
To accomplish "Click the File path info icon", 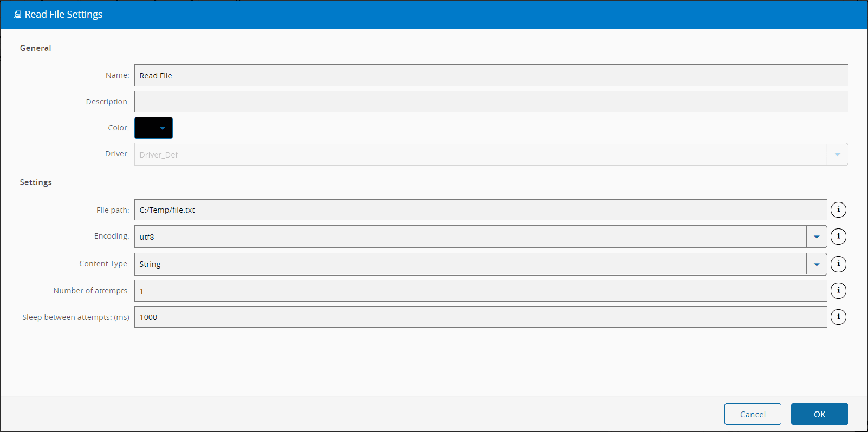I will tap(838, 210).
